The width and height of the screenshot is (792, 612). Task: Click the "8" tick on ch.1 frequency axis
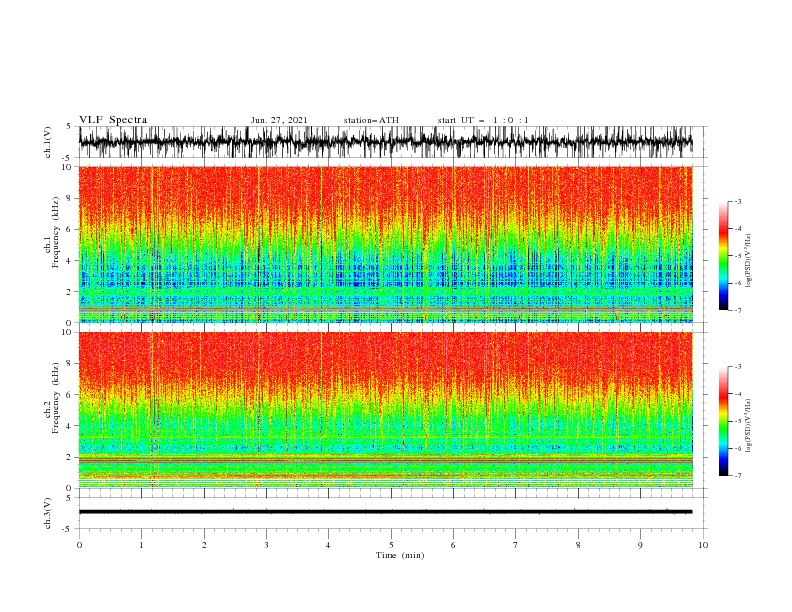coord(71,198)
